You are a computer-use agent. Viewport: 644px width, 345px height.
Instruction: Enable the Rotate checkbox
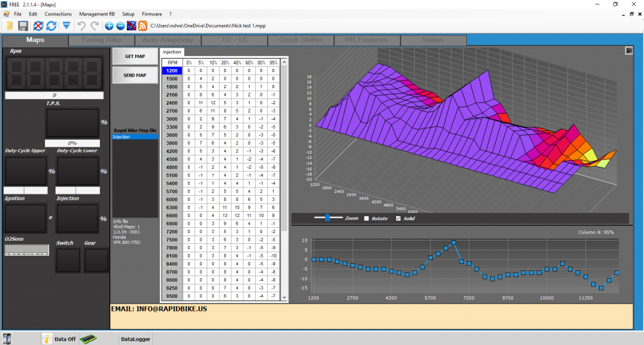coord(368,219)
